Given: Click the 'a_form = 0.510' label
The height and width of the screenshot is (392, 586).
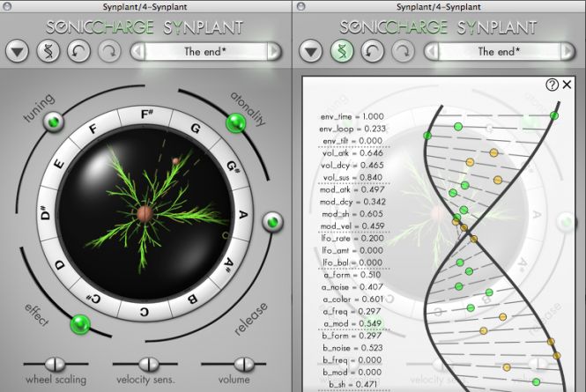Looking at the screenshot, I should (x=352, y=275).
